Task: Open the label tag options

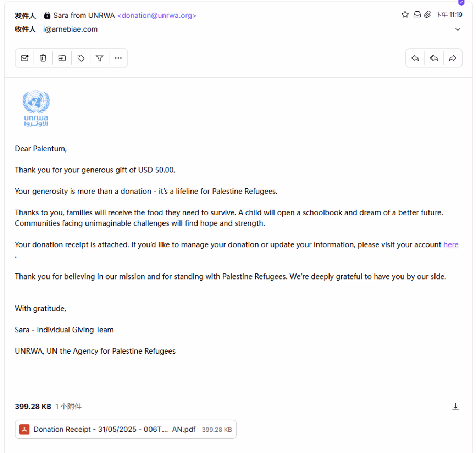Action: [x=81, y=58]
